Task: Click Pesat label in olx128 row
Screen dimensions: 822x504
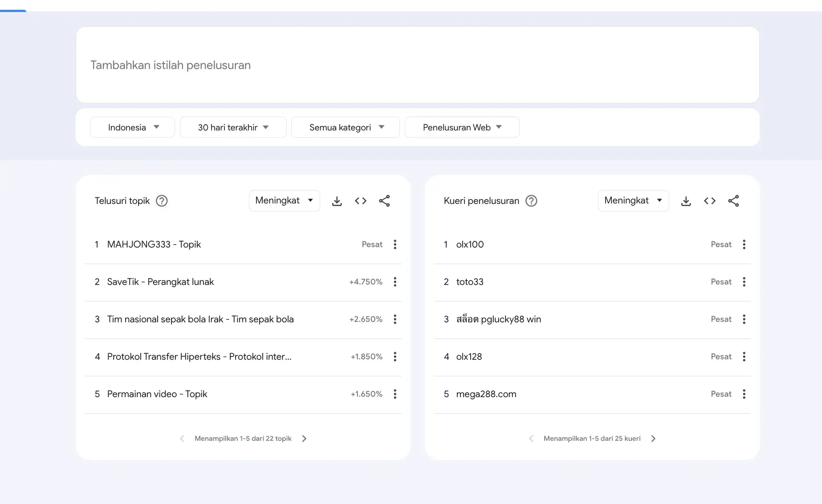Action: 721,357
